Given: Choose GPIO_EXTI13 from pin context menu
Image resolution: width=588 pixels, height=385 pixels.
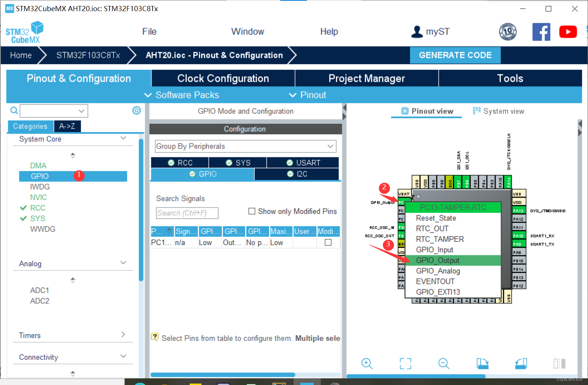Looking at the screenshot, I should (x=453, y=292).
